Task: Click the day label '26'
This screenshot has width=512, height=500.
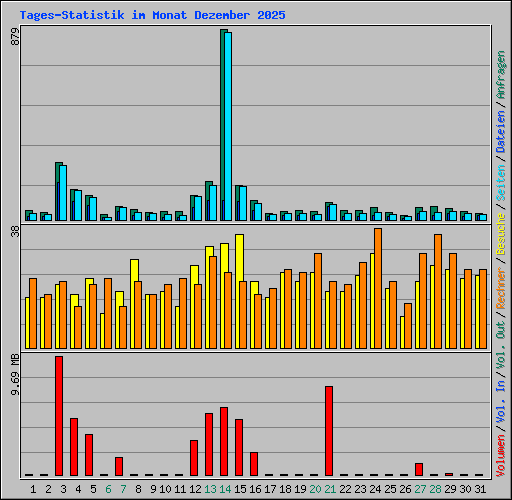Action: pyautogui.click(x=405, y=489)
